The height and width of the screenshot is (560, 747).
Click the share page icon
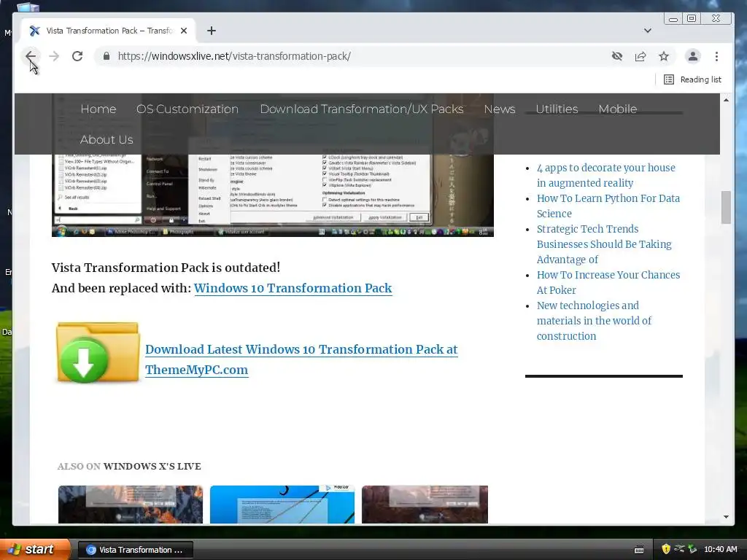coord(640,56)
